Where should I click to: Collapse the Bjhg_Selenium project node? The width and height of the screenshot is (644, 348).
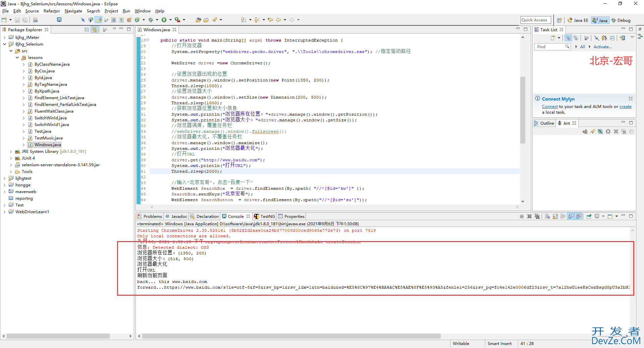[5, 44]
